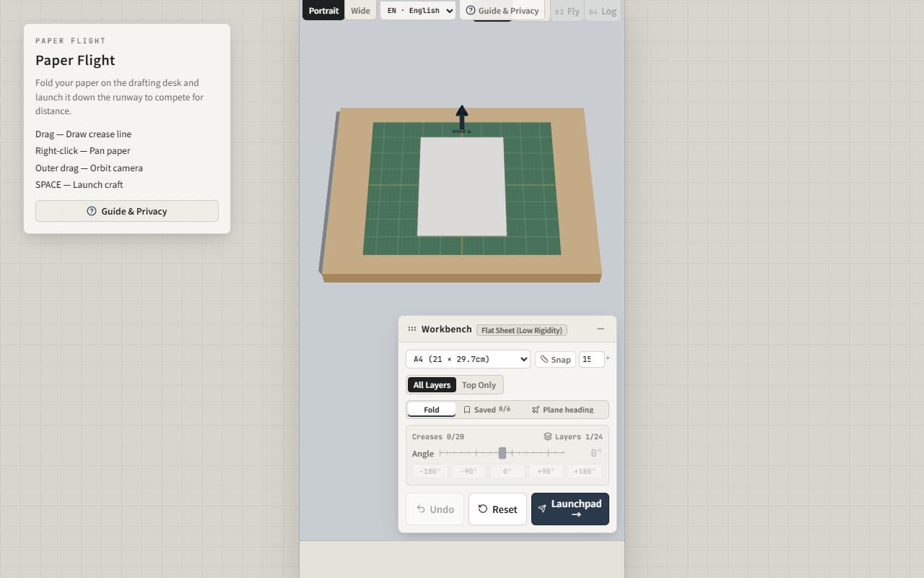Open the A4 paper size dropdown
Image resolution: width=924 pixels, height=578 pixels.
(468, 359)
